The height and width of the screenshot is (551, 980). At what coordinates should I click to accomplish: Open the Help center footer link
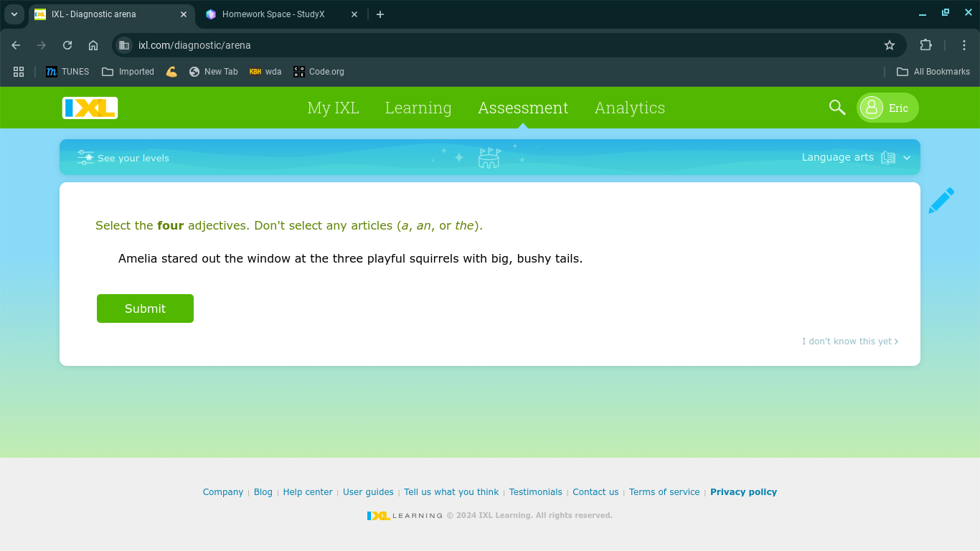[308, 492]
